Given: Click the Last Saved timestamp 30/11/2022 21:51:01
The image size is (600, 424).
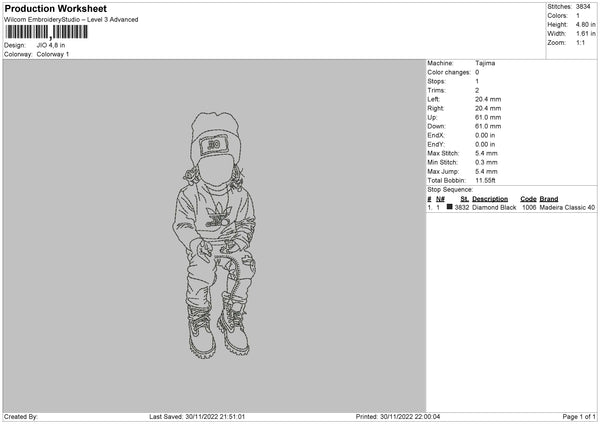Looking at the screenshot, I should (x=215, y=417).
